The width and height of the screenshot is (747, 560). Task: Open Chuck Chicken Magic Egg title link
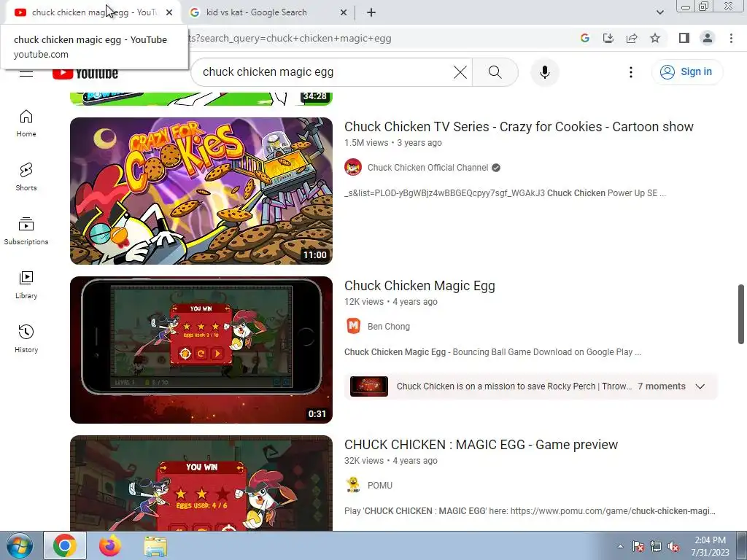pos(419,286)
